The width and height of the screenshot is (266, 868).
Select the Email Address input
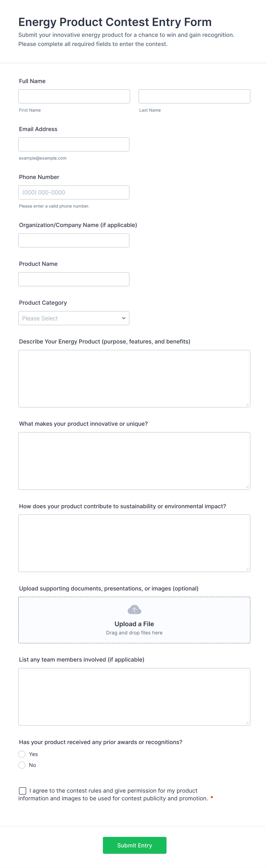coord(74,144)
